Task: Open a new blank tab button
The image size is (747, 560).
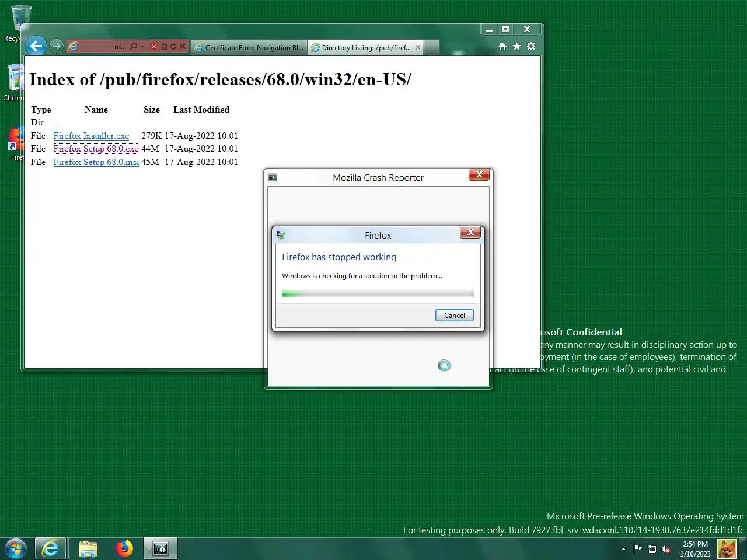Action: (431, 47)
